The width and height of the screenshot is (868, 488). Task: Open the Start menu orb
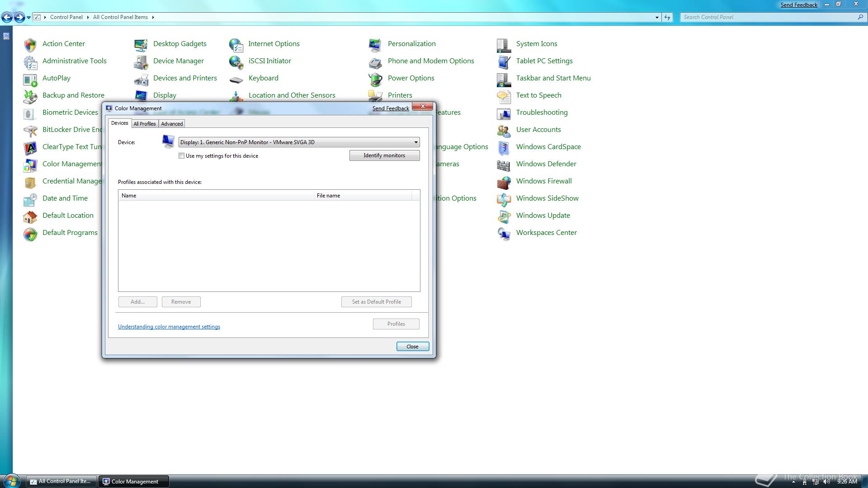12,481
